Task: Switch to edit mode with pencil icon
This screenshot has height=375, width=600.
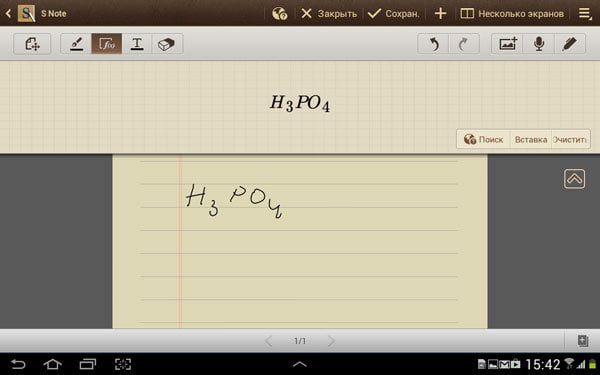Action: click(569, 44)
